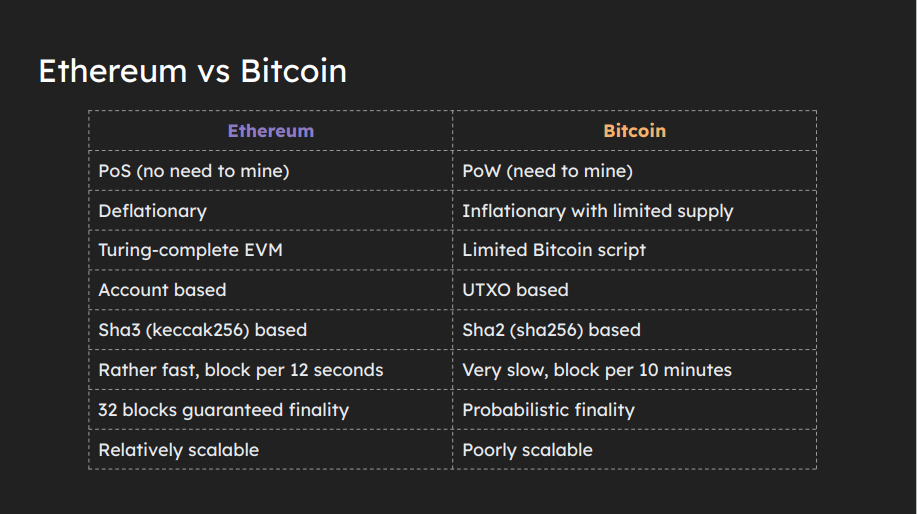Click the 'PoS (no need to mine)' cell

pos(271,171)
